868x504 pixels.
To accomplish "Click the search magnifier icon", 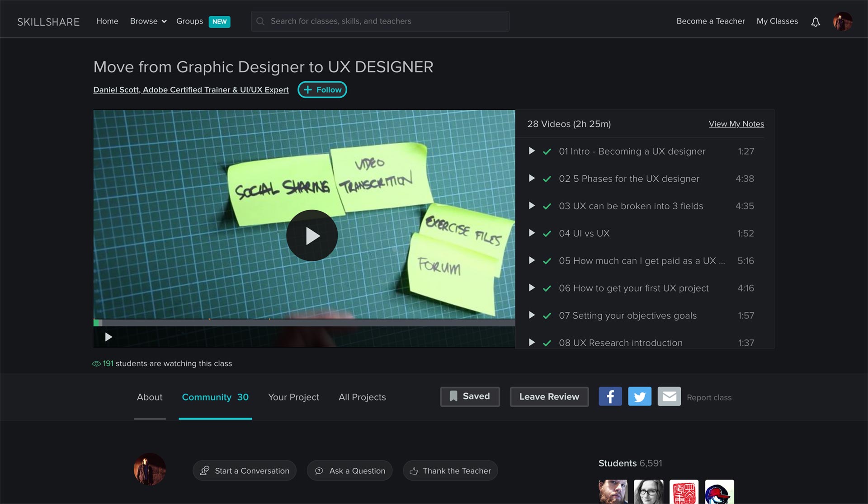I will coord(260,21).
